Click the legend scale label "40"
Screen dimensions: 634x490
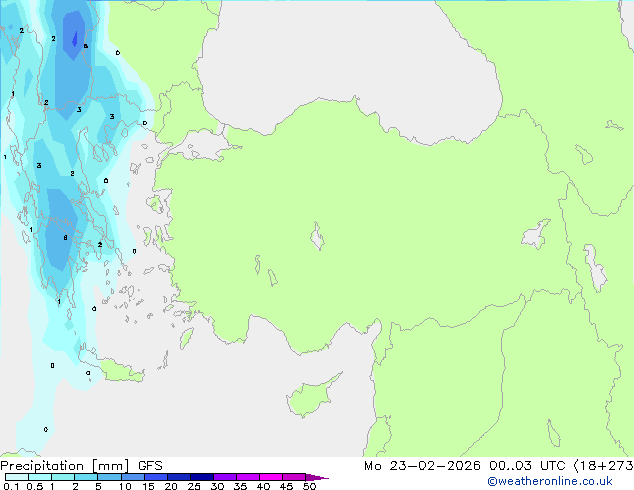click(263, 486)
